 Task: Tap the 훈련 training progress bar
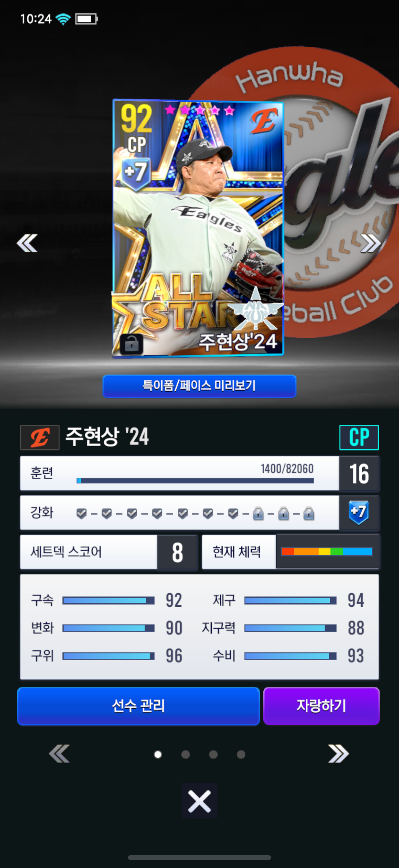195,480
